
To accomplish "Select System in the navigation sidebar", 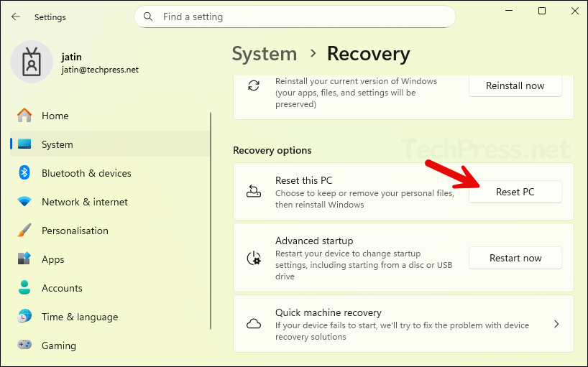I will coord(58,144).
